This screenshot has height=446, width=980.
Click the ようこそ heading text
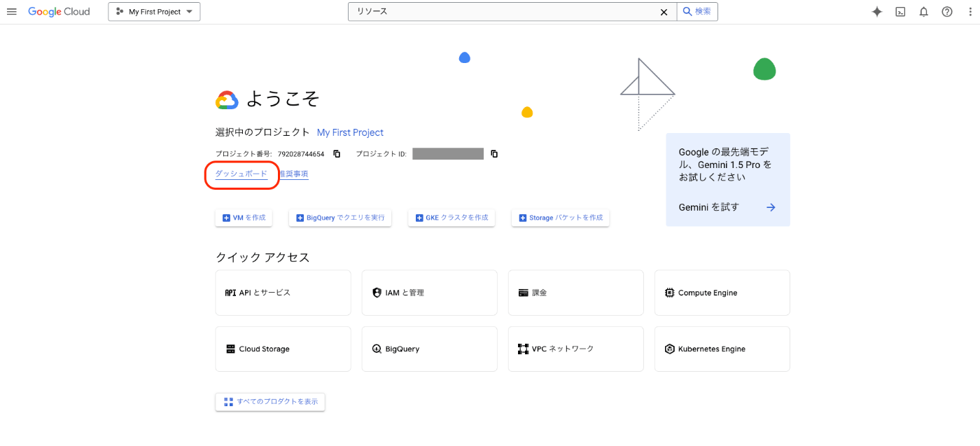pyautogui.click(x=283, y=99)
